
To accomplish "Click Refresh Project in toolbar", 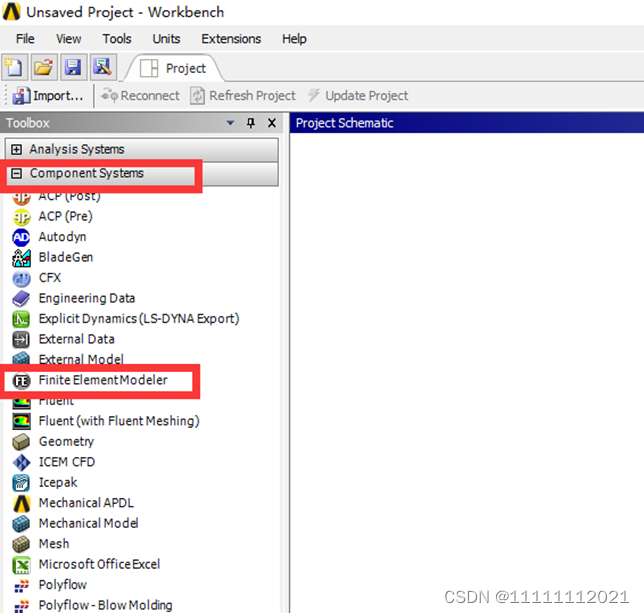I will [x=243, y=96].
